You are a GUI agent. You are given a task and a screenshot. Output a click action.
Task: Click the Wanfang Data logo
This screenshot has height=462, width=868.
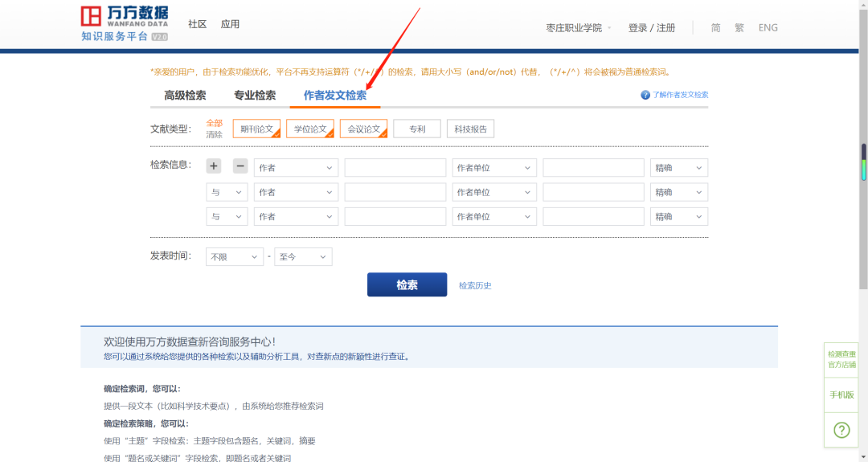coord(125,17)
